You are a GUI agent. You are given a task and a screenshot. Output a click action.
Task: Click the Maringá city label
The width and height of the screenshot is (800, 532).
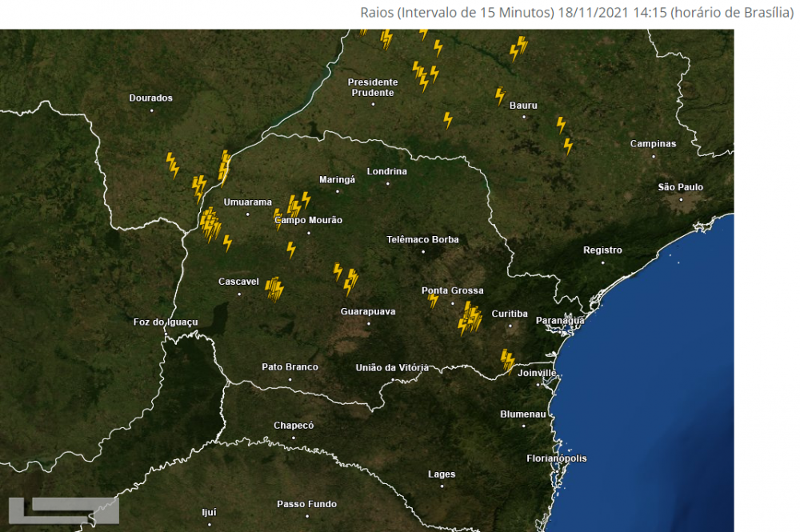pos(337,179)
